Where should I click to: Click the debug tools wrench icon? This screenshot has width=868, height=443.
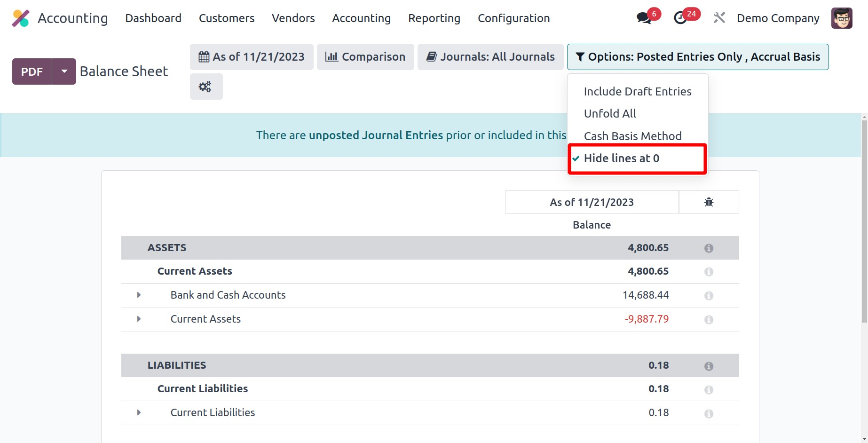(x=719, y=18)
